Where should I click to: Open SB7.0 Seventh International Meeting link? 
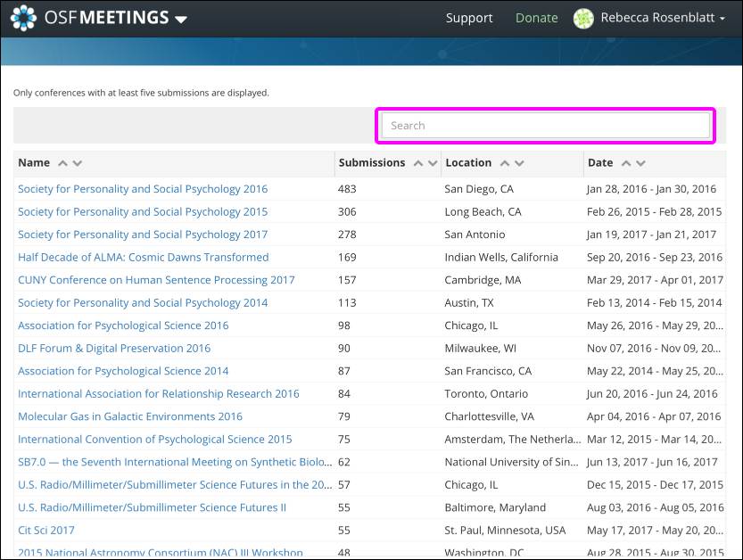tap(175, 462)
